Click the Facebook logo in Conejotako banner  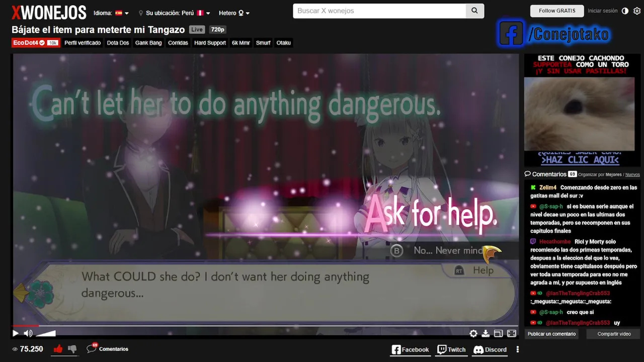pos(511,34)
